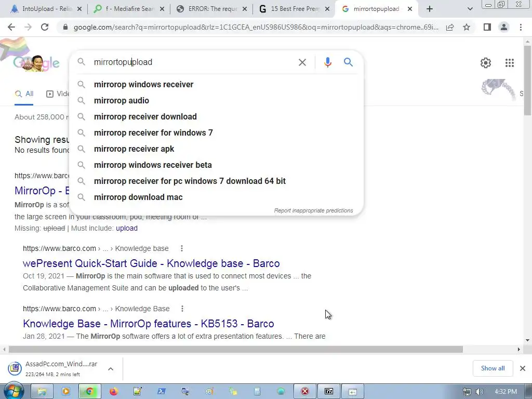Open media player from the taskbar
This screenshot has width=532, height=399.
[66, 392]
